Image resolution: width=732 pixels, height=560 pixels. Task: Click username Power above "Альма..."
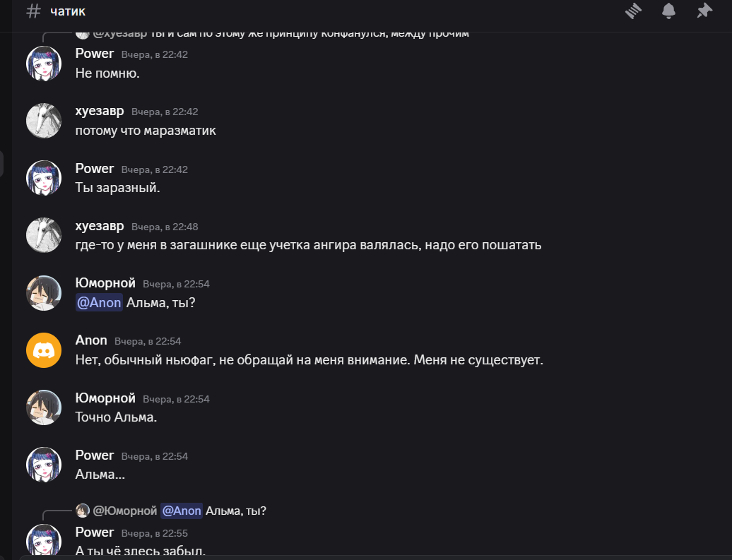pos(95,455)
